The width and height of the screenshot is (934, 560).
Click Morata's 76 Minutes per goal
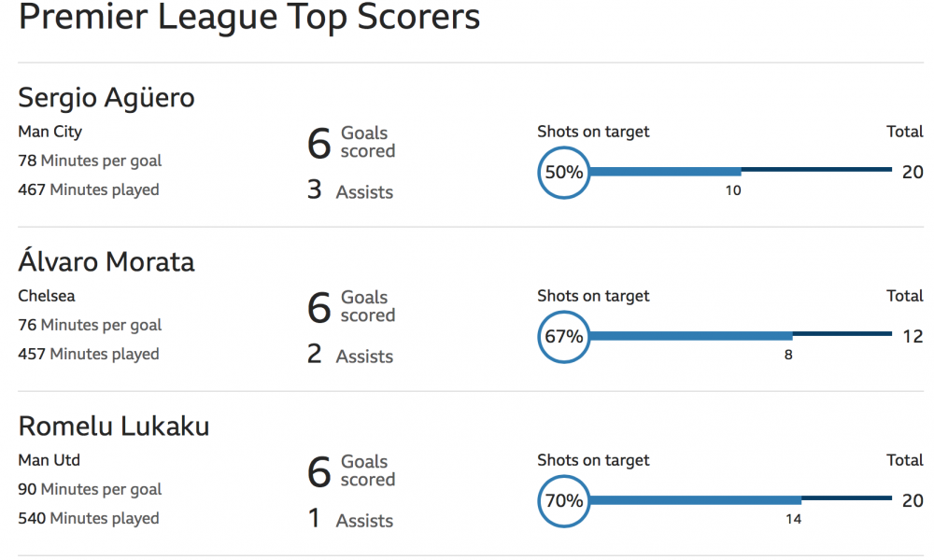coord(90,326)
